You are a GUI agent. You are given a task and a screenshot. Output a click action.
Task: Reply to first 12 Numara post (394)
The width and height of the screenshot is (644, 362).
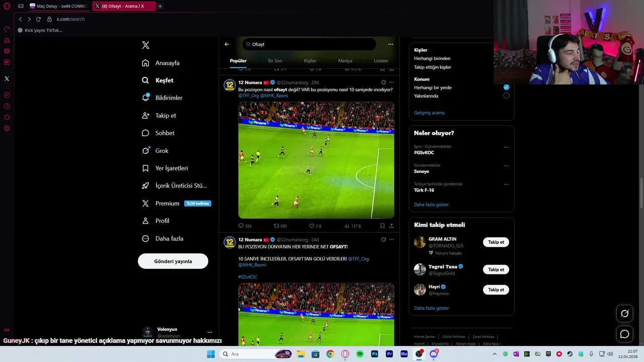point(245,226)
